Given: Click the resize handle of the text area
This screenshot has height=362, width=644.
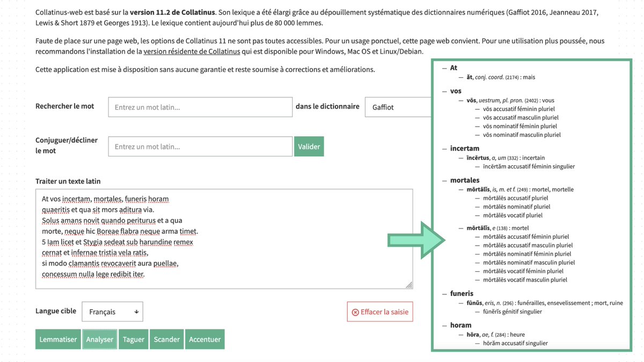Looking at the screenshot, I should tap(409, 286).
